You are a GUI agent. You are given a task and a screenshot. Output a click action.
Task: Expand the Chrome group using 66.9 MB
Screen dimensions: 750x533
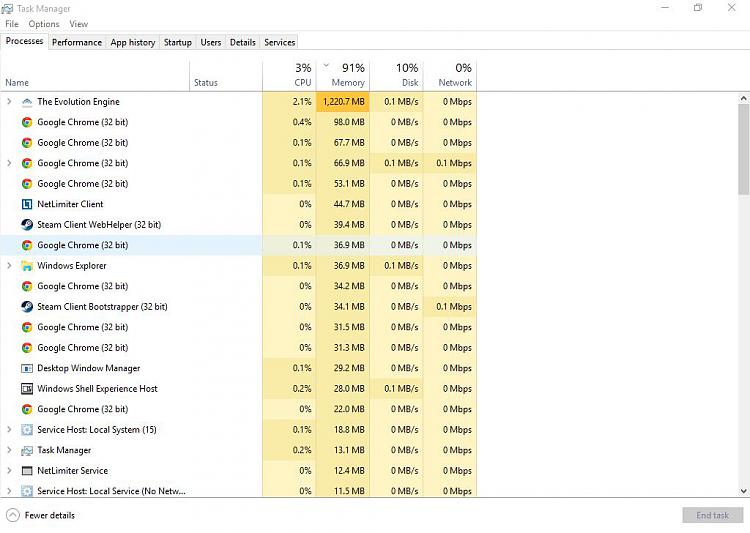click(9, 163)
